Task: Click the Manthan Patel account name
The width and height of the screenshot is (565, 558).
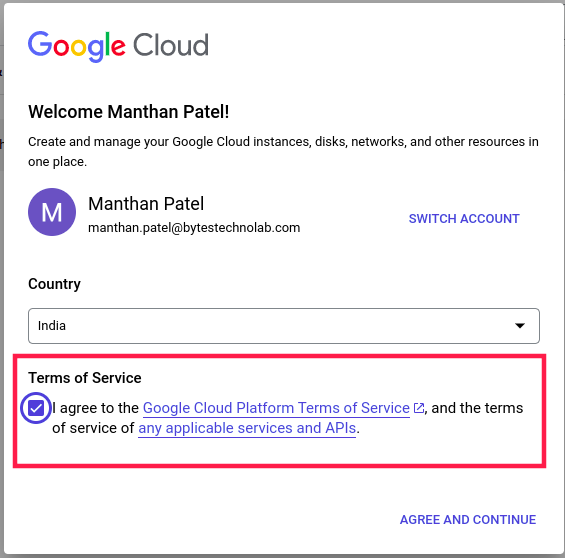Action: pos(146,204)
